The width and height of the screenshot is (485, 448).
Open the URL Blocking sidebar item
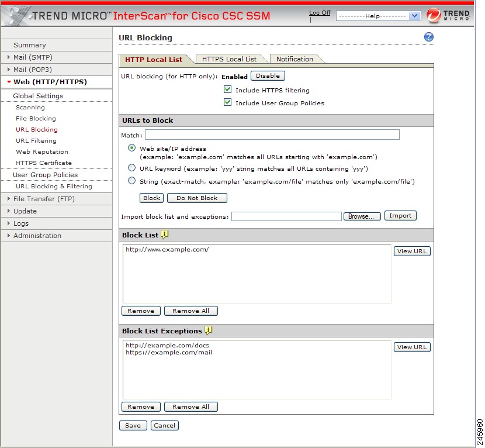pos(37,130)
